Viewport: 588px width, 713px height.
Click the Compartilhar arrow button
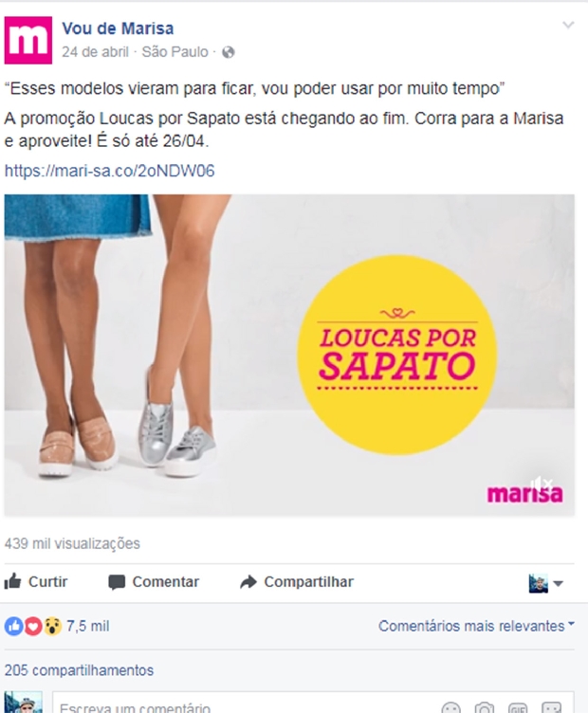[x=297, y=581]
